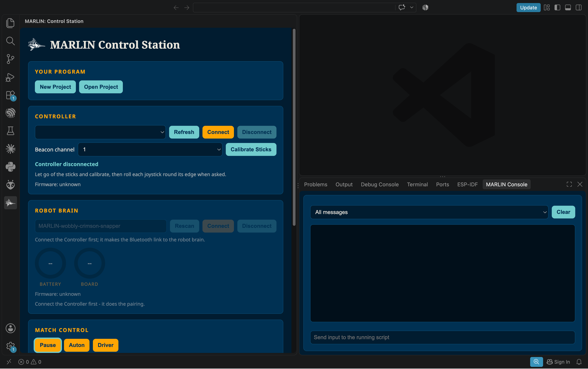This screenshot has height=369, width=588.
Task: Toggle secondary side bar layout icon
Action: [x=578, y=8]
